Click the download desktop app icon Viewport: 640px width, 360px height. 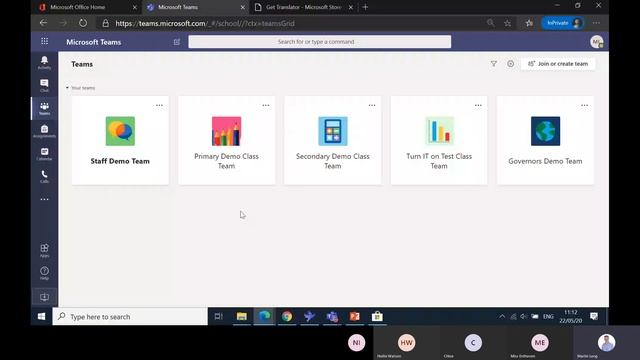pyautogui.click(x=44, y=297)
